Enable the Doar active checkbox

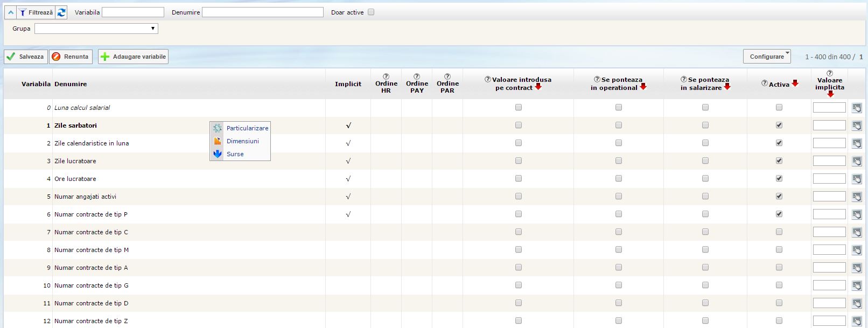tap(371, 12)
